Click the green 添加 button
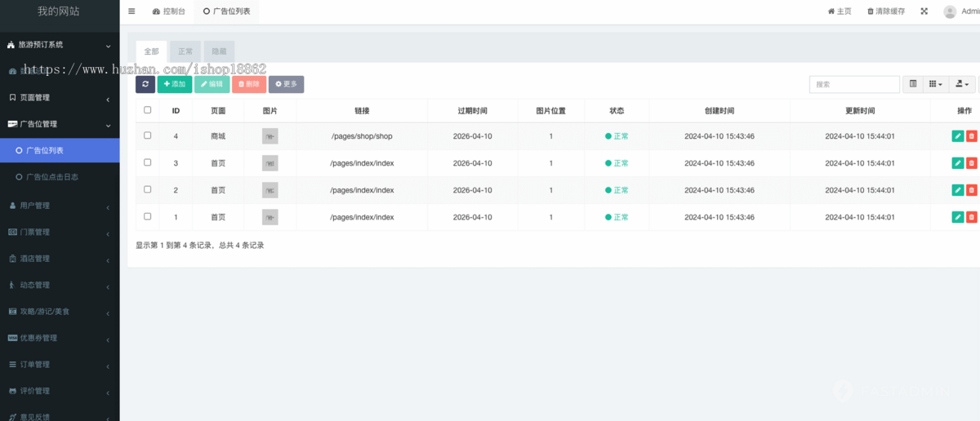This screenshot has width=980, height=421. (x=175, y=84)
